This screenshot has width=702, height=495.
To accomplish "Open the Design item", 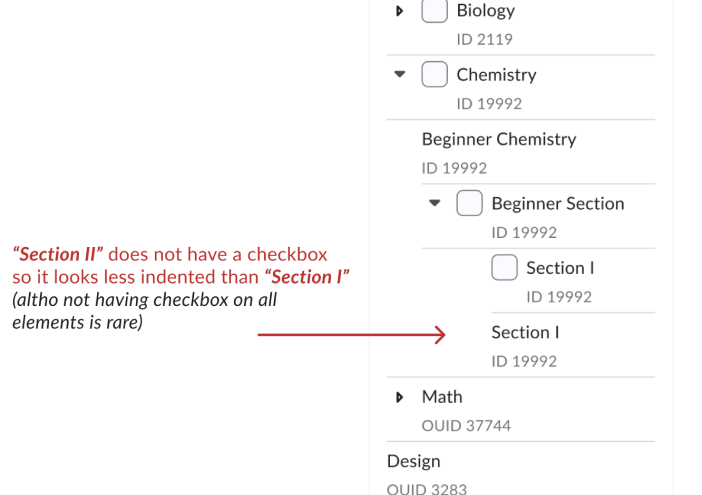I will coord(413,461).
